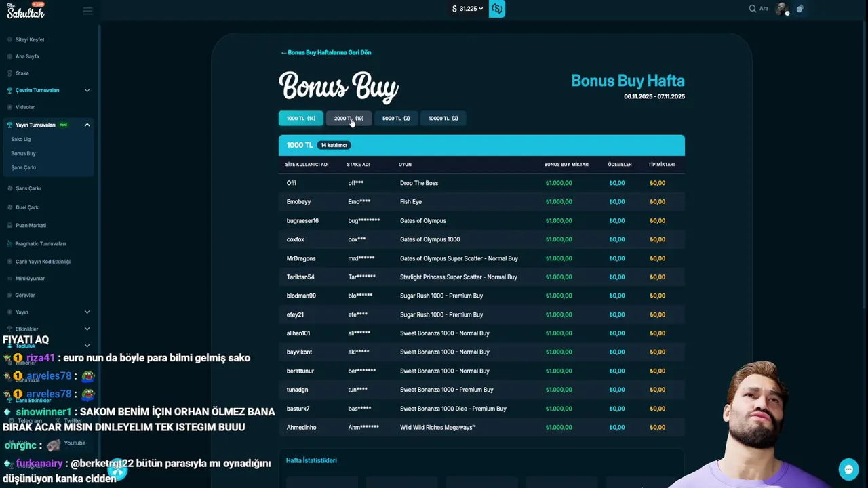This screenshot has width=868, height=488.
Task: Expand the Etkinlikler sidebar chevron
Action: 87,329
